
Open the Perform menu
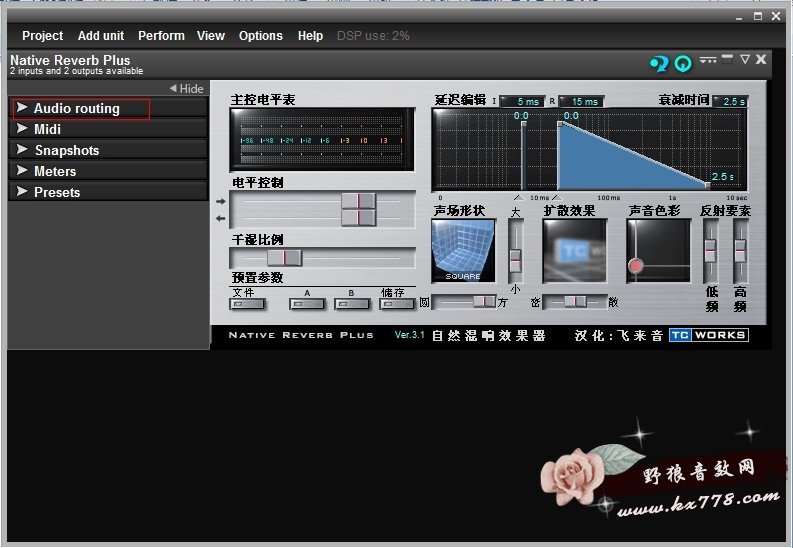pos(161,36)
